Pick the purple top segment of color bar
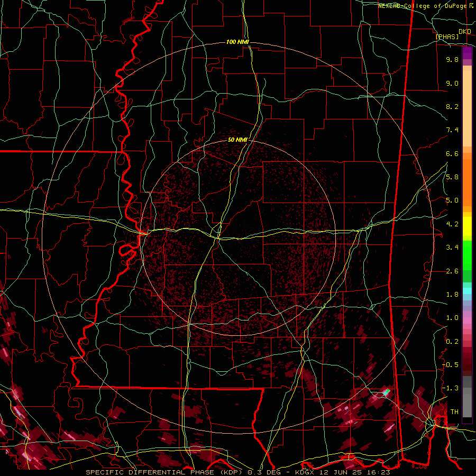The height and width of the screenshot is (476, 476). (x=467, y=53)
